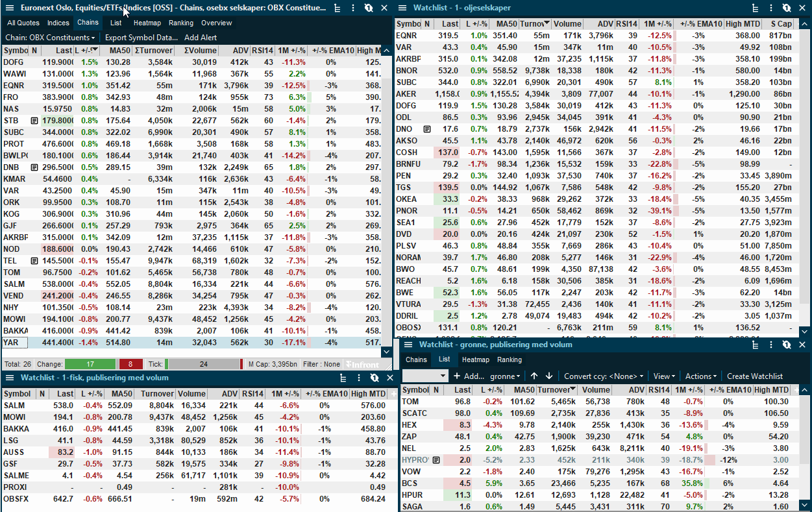
Task: Switch to the Heatmap tab in the Euronext Oslo window
Action: pyautogui.click(x=147, y=23)
